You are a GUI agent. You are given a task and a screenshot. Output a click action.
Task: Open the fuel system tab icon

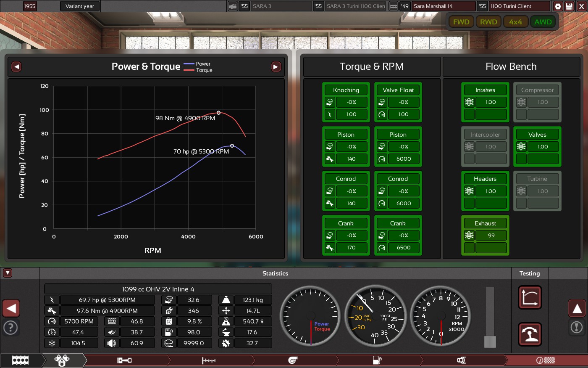click(x=377, y=360)
